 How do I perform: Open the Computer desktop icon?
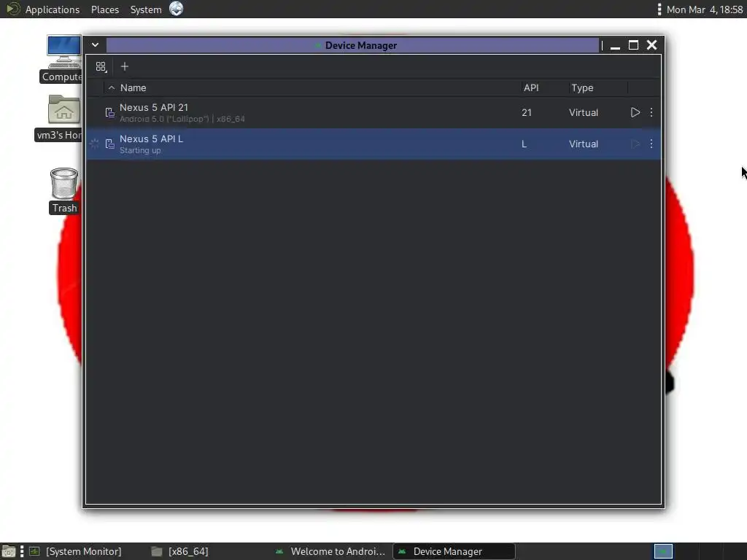(63, 59)
